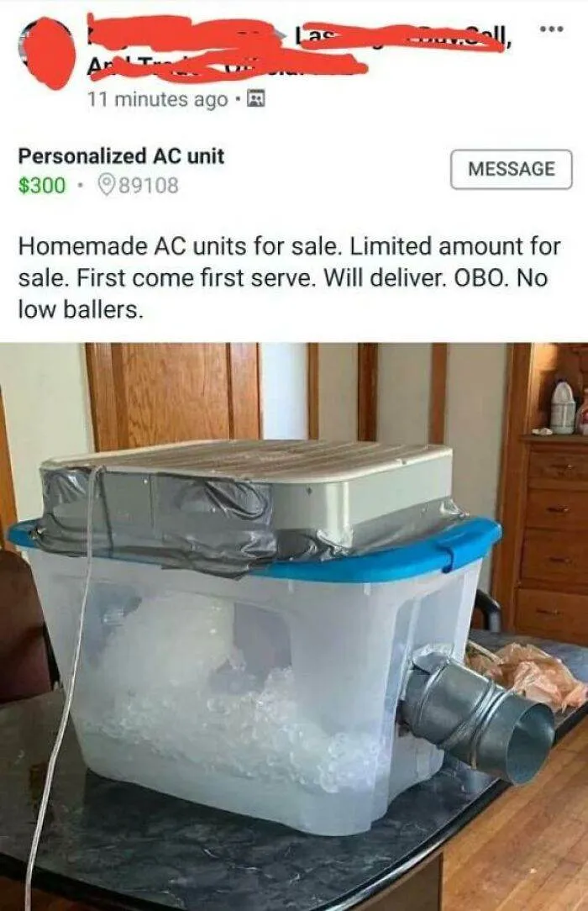Click the group privacy icon beside timestamp
Viewport: 588px width, 911px height.
pyautogui.click(x=256, y=99)
